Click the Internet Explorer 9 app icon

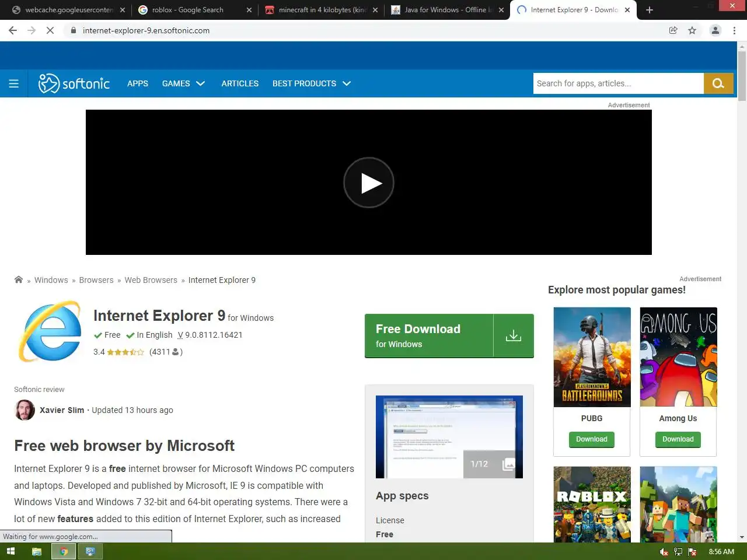tap(50, 331)
